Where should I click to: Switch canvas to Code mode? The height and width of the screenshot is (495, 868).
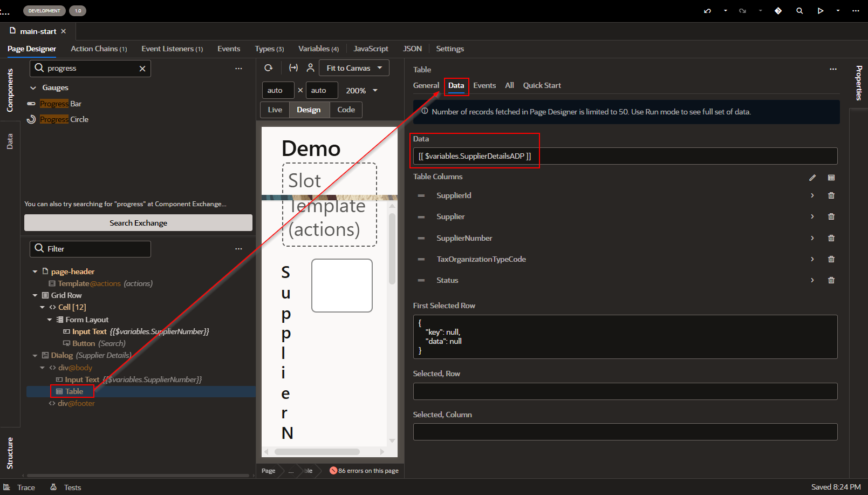click(x=346, y=110)
